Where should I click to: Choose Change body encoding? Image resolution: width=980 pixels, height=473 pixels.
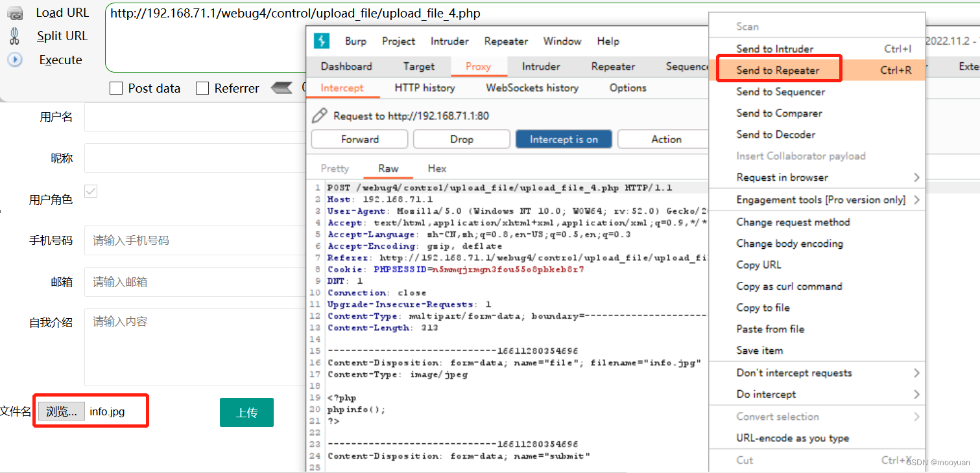coord(817,243)
